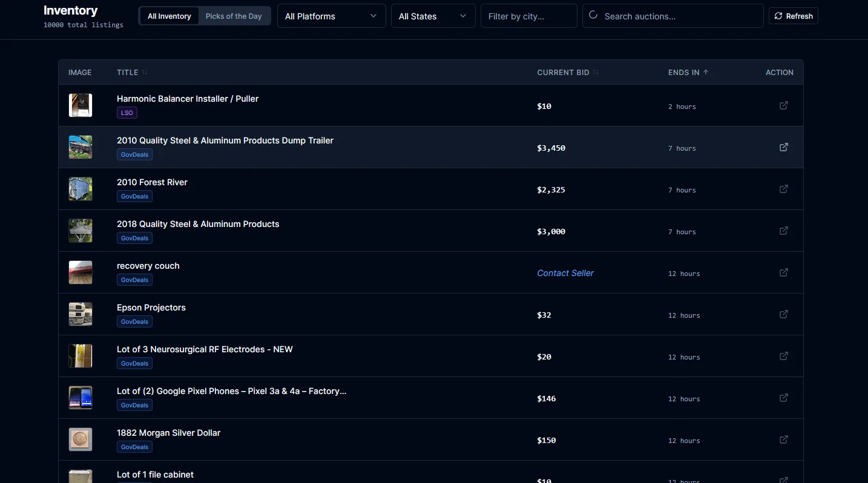The height and width of the screenshot is (483, 868).
Task: Switch to All Inventory view
Action: 169,16
